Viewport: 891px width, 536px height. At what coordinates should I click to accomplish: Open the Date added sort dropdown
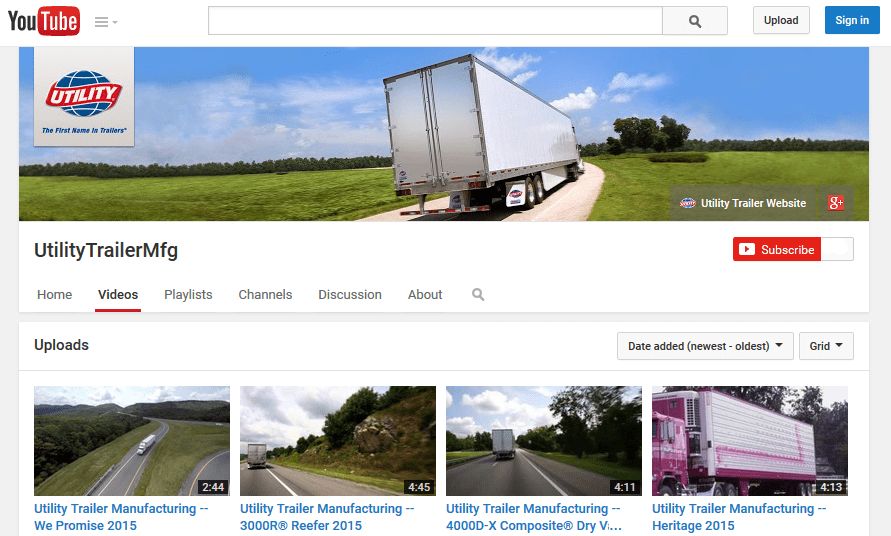coord(705,346)
